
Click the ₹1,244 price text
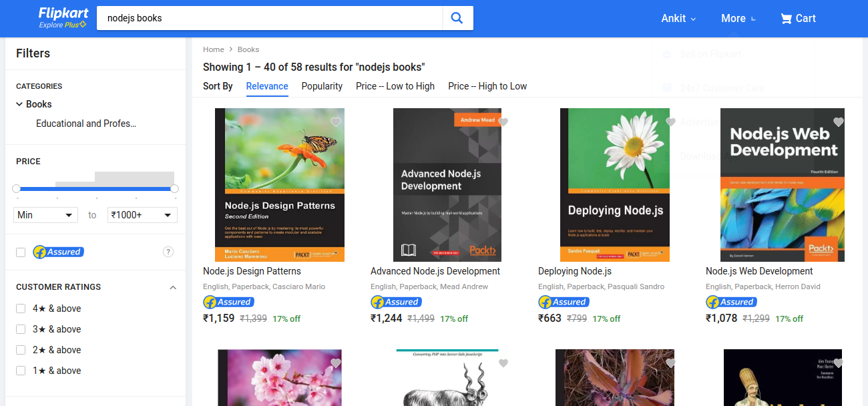(x=387, y=318)
